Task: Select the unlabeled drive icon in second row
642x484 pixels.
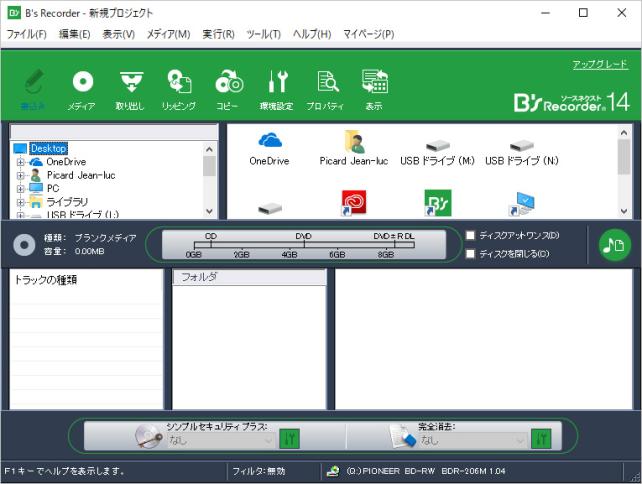Action: pyautogui.click(x=270, y=208)
